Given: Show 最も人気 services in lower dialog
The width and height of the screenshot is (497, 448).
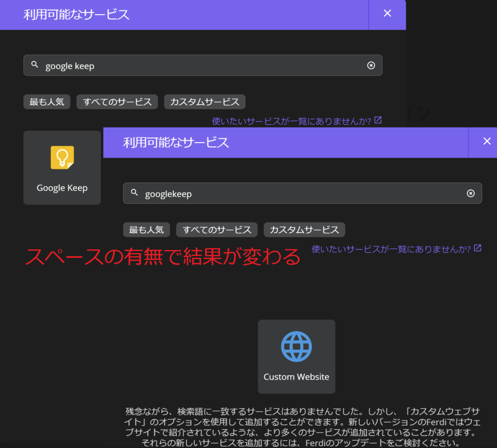Looking at the screenshot, I should click(147, 229).
